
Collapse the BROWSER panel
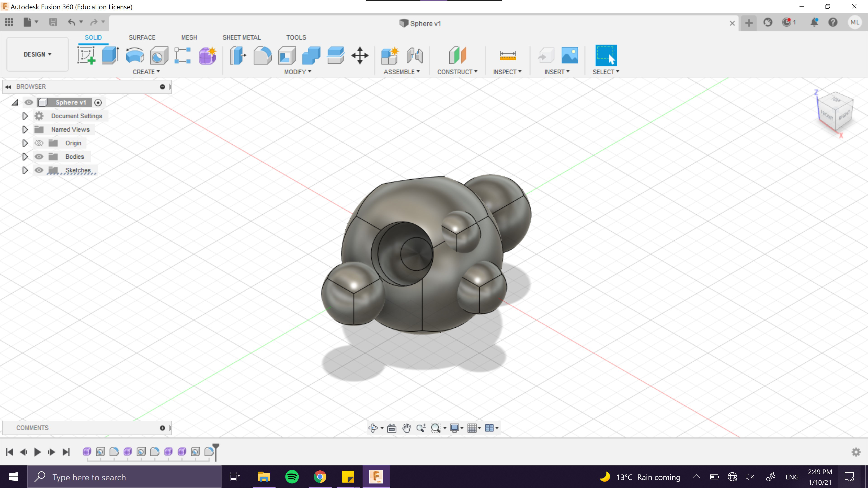click(8, 87)
